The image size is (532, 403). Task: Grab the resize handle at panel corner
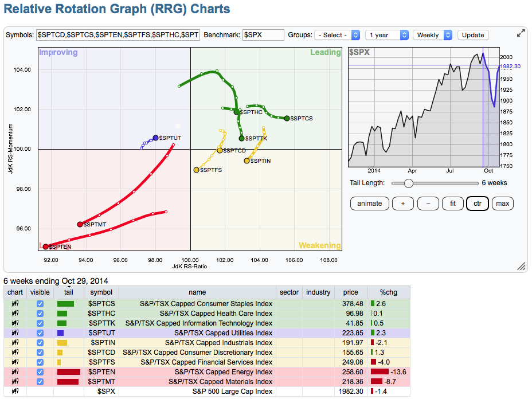coord(521,266)
